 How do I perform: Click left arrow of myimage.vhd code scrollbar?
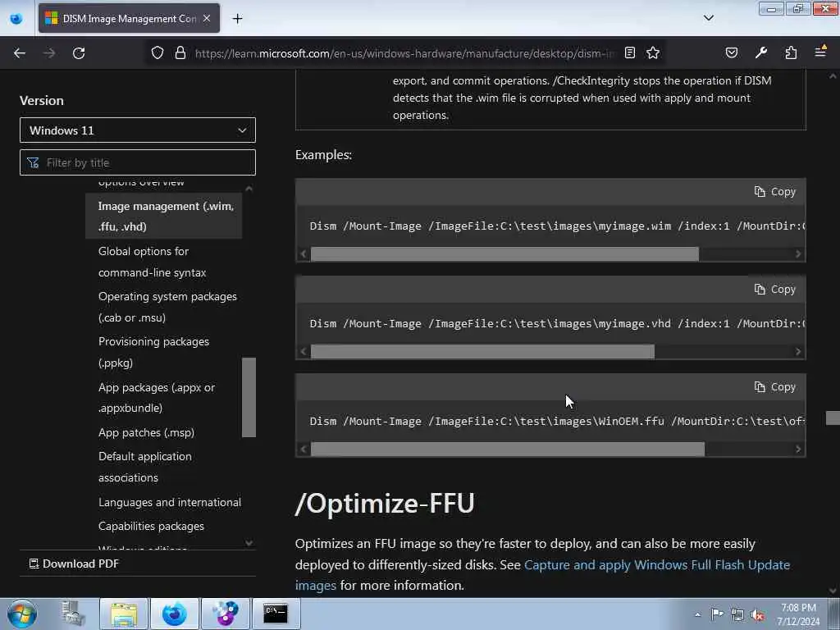[304, 351]
